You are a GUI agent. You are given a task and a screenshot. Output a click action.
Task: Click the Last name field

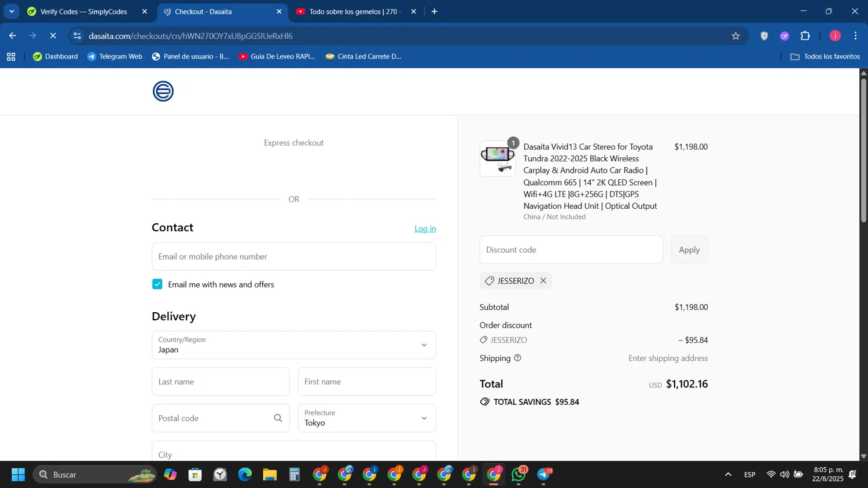[220, 382]
